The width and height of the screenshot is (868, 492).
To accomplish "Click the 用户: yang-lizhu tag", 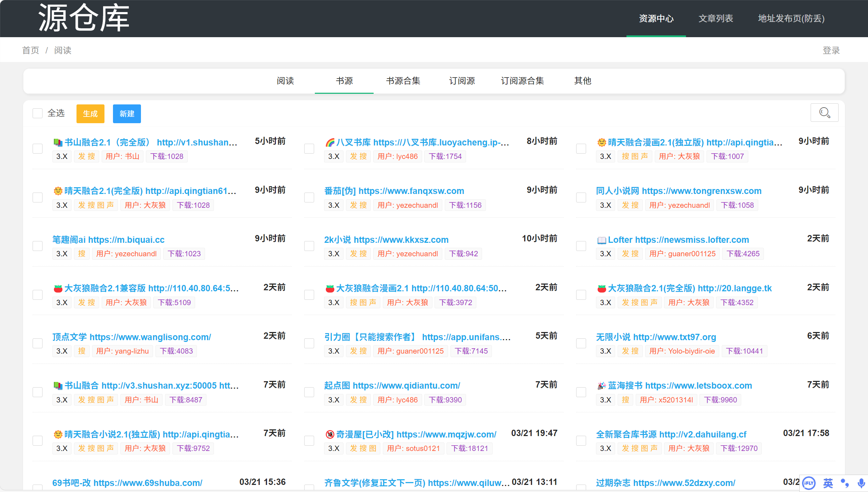I will (123, 351).
